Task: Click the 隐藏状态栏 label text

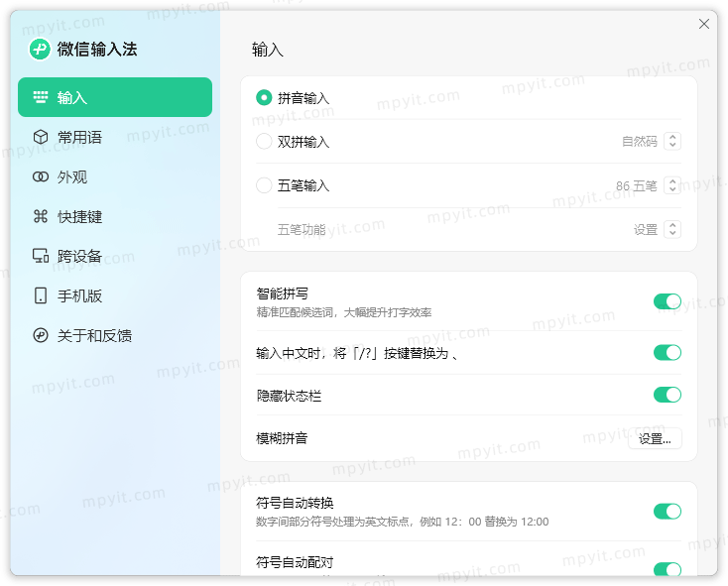Action: click(x=289, y=396)
